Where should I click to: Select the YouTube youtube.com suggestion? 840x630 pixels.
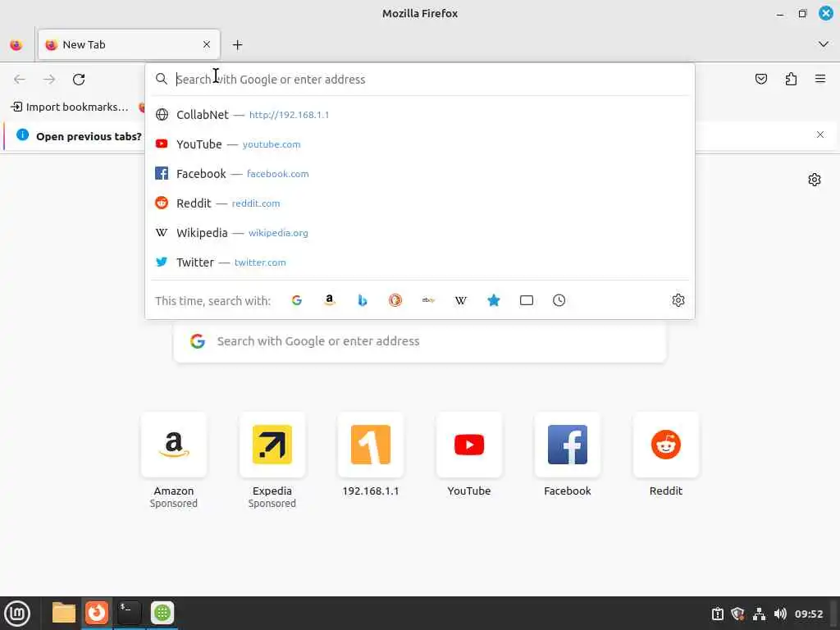[420, 144]
